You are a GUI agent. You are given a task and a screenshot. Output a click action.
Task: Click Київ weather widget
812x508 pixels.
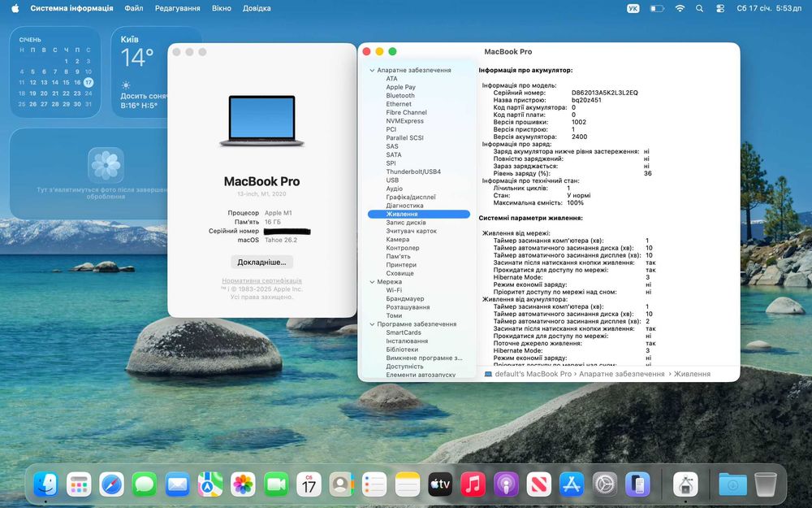point(140,72)
